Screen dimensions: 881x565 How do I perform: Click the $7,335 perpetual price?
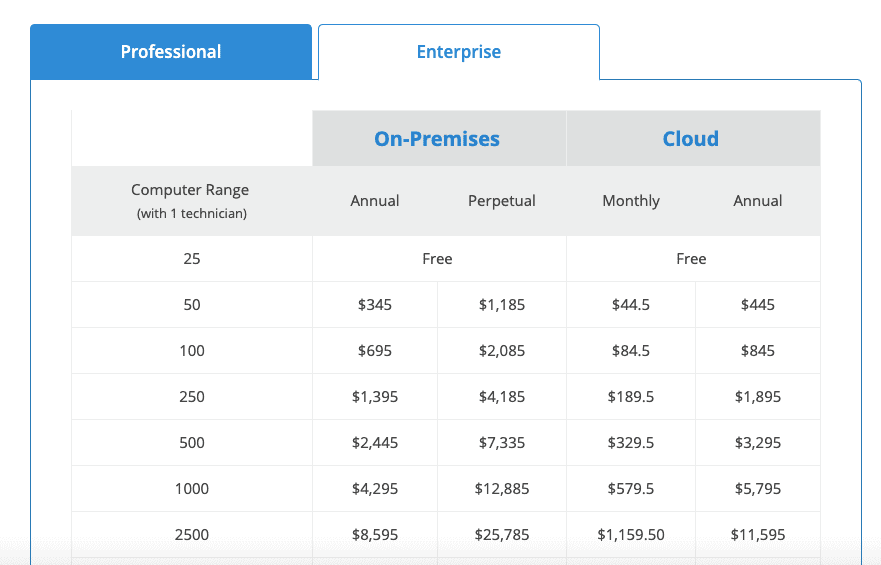(x=502, y=443)
